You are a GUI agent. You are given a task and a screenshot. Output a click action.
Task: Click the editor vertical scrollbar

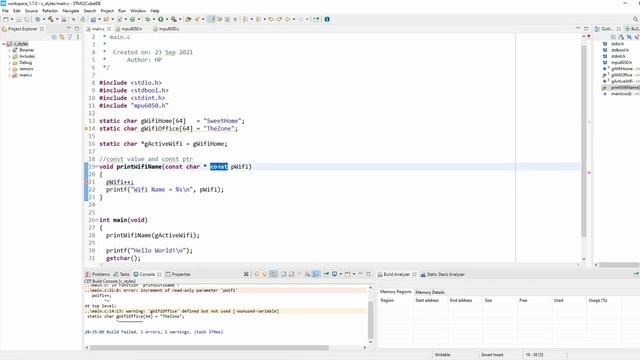coord(584,141)
